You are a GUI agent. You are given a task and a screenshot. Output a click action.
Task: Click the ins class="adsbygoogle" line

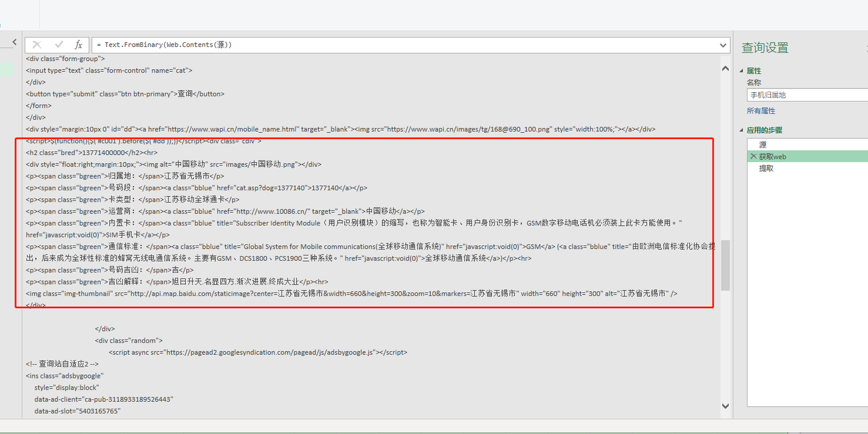[64, 376]
